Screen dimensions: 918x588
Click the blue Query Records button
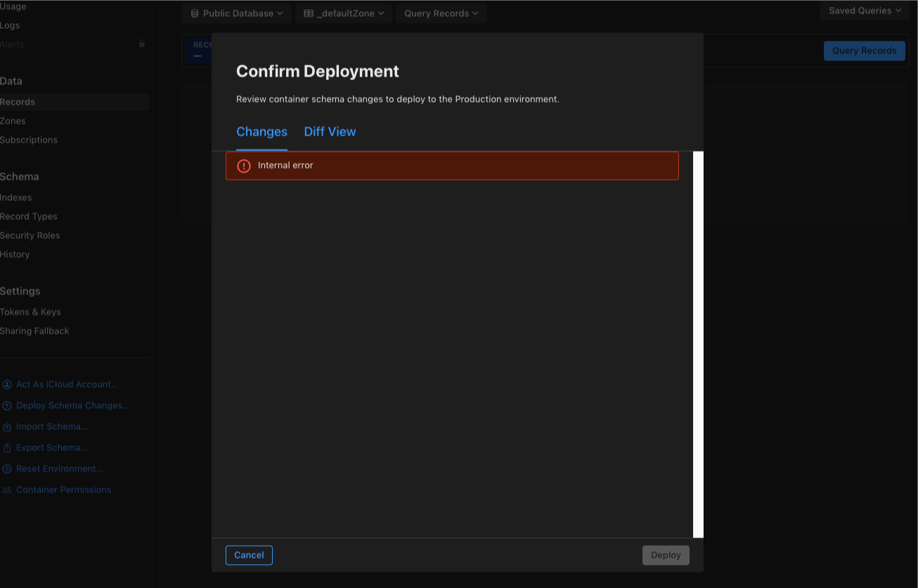point(864,51)
